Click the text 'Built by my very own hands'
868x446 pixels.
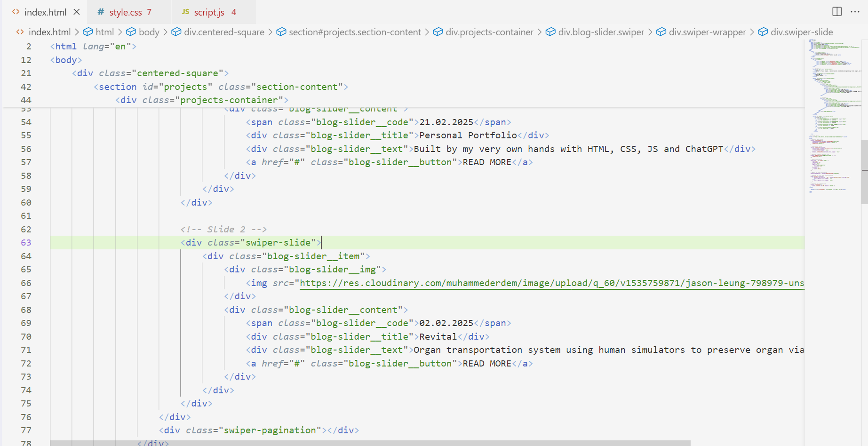coord(484,149)
